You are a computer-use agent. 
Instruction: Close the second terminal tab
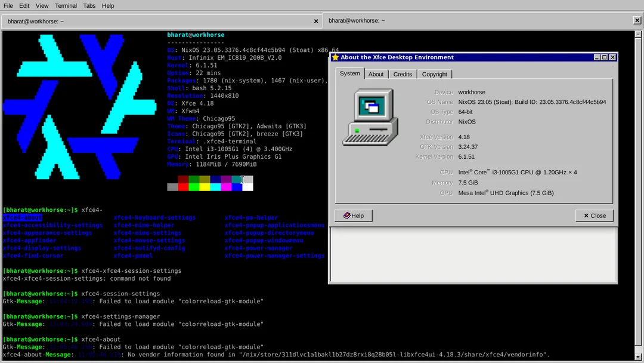[637, 20]
